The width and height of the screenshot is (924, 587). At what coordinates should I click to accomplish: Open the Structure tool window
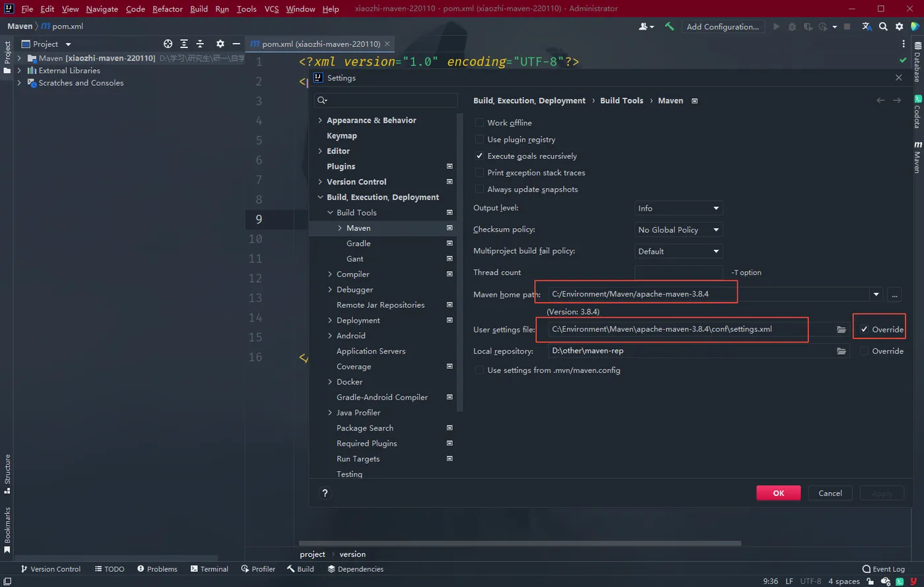pyautogui.click(x=7, y=474)
